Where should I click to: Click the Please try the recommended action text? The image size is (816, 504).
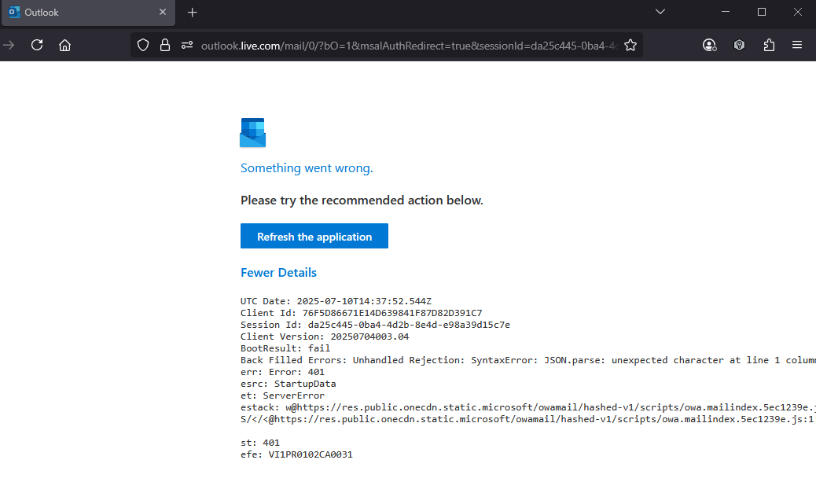pyautogui.click(x=362, y=200)
